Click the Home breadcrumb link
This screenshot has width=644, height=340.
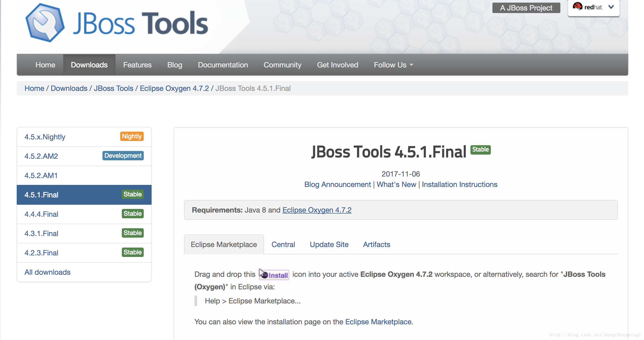[x=34, y=88]
